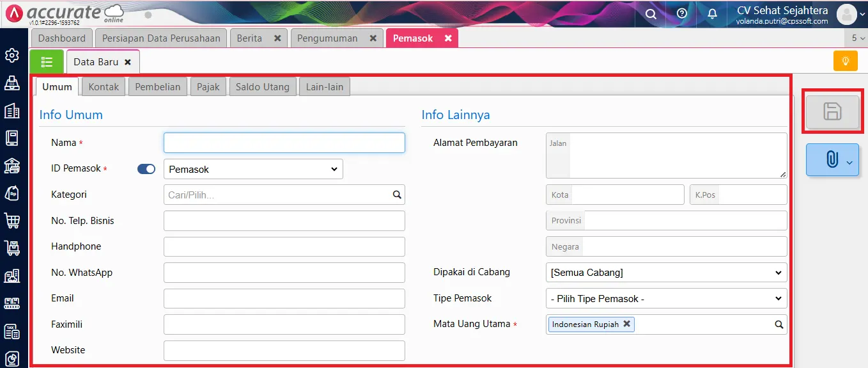The image size is (868, 368).
Task: Open settings gear in left sidebar
Action: (12, 56)
